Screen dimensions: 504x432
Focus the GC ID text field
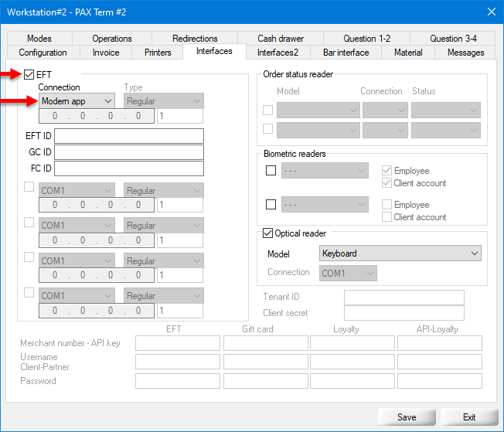coord(128,152)
